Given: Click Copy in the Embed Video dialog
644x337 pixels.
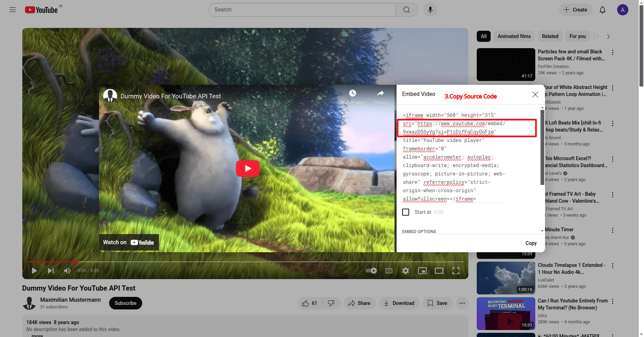Looking at the screenshot, I should coord(531,243).
